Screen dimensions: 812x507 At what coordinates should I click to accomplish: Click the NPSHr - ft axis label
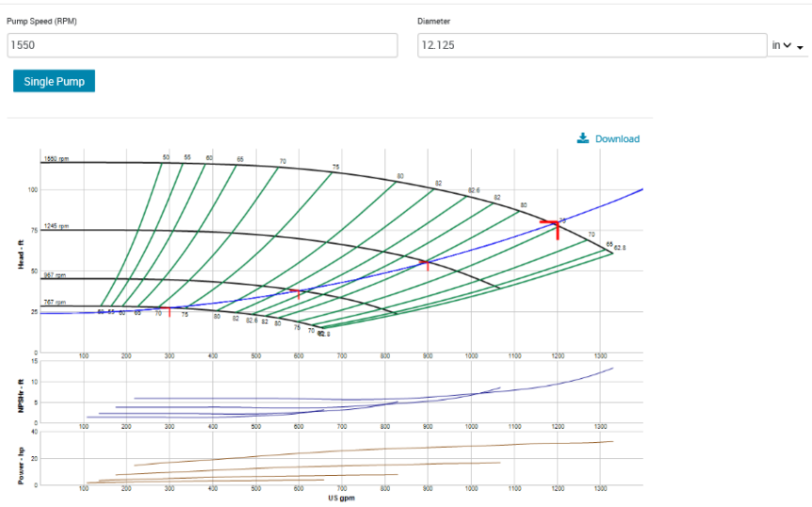point(21,396)
